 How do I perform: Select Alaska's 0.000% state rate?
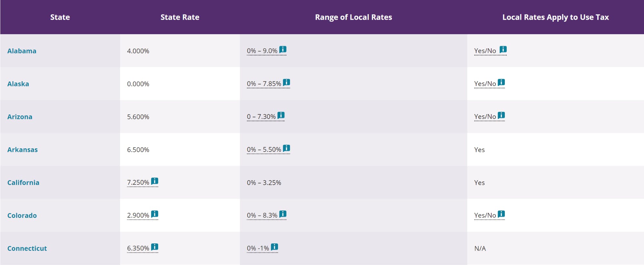pos(138,84)
